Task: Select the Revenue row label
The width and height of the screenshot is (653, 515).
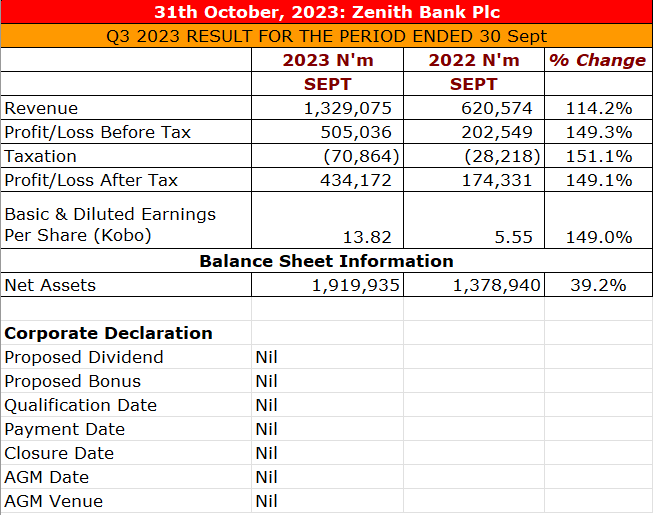Action: (x=41, y=108)
